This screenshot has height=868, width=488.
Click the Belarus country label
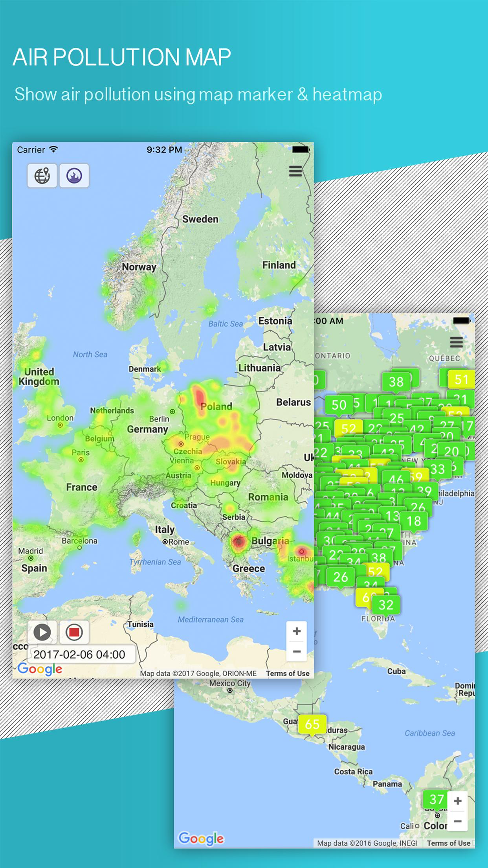click(x=294, y=402)
